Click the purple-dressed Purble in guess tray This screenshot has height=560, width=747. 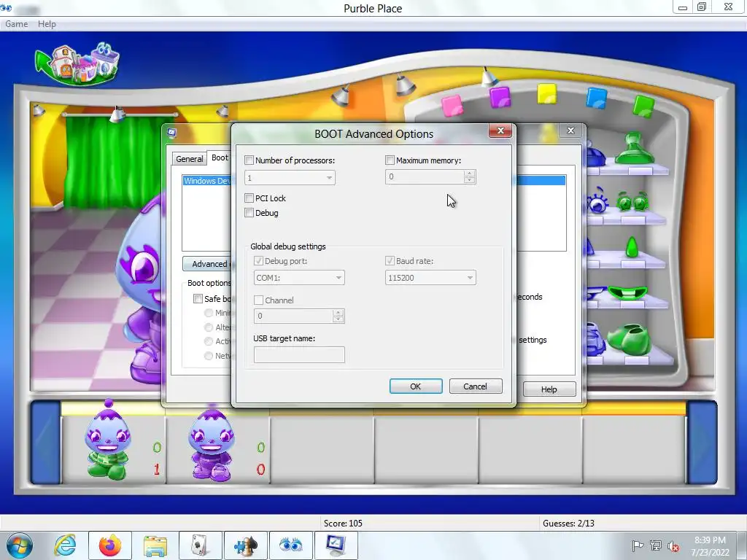211,444
